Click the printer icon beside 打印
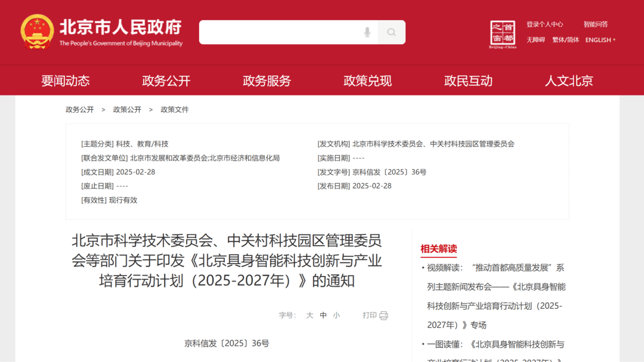Image resolution: width=644 pixels, height=362 pixels. pos(383,315)
